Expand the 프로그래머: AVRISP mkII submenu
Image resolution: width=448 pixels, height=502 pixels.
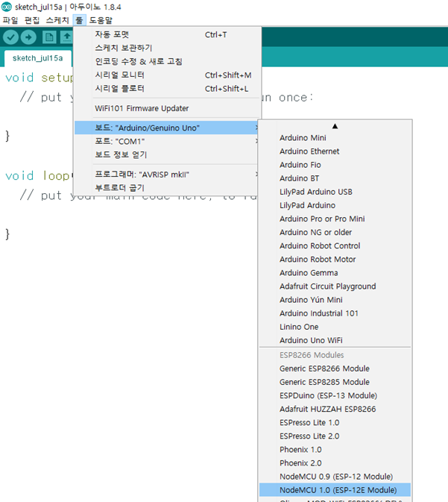click(x=167, y=175)
